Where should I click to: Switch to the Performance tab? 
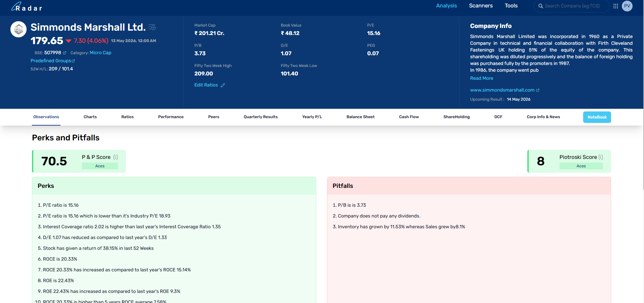pyautogui.click(x=171, y=117)
